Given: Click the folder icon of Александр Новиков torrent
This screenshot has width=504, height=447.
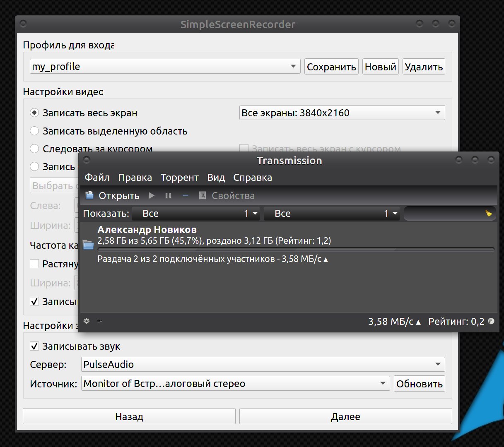Looking at the screenshot, I should (88, 245).
